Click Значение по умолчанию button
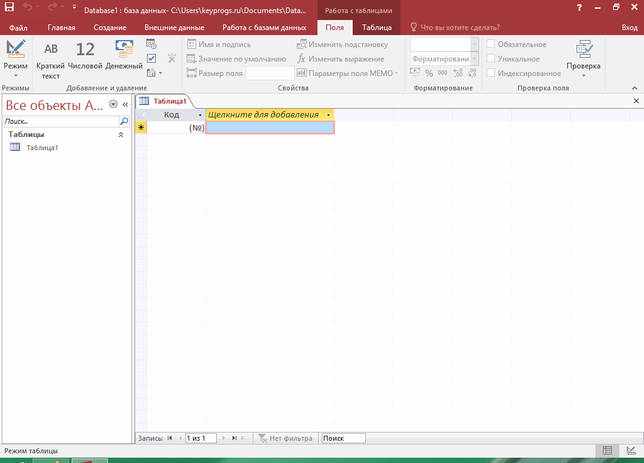 tap(236, 59)
